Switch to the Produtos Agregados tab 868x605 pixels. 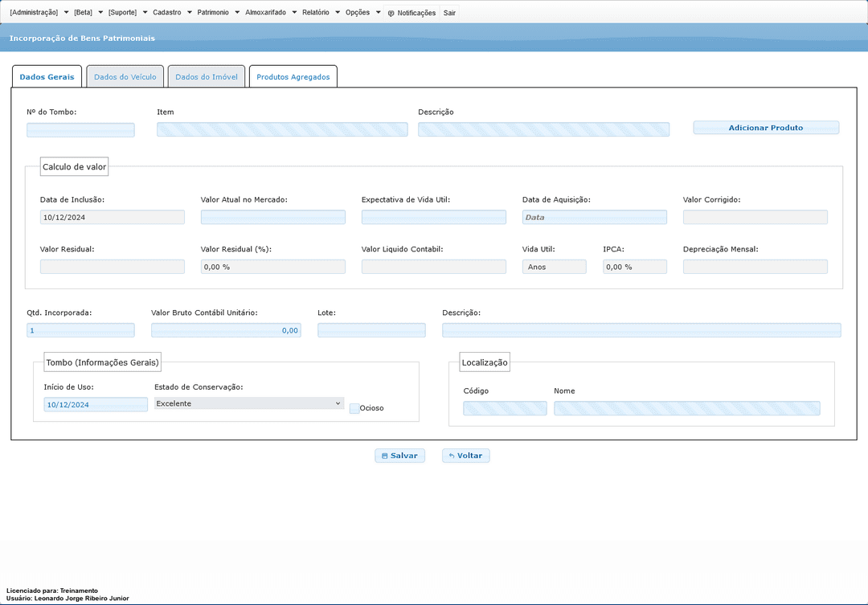tap(293, 76)
